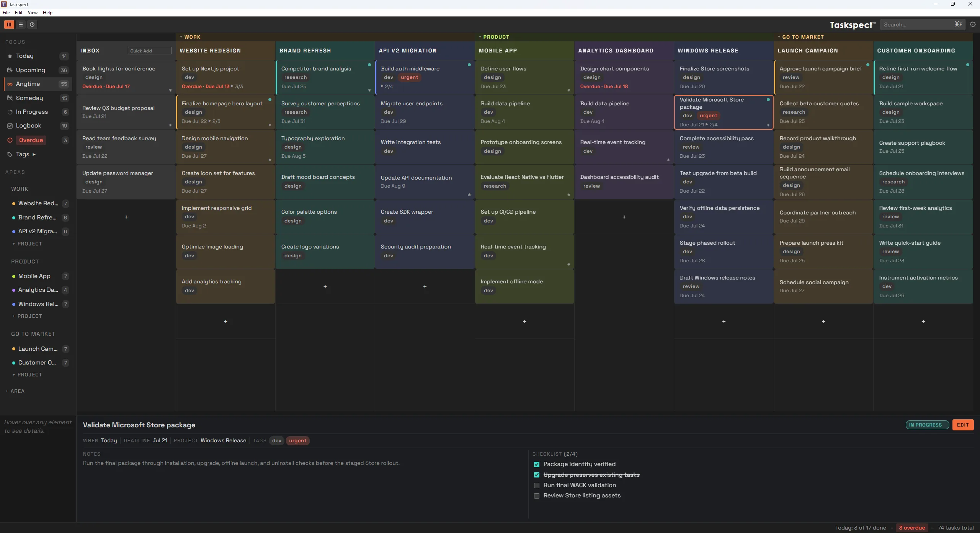Open the Edit menu

pos(19,13)
